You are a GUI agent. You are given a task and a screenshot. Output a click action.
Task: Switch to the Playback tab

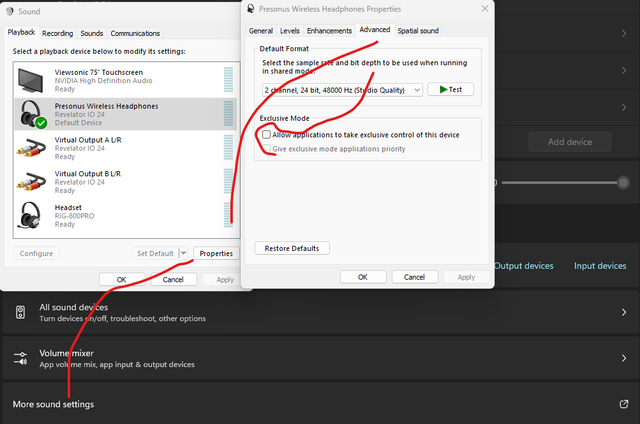coord(21,32)
